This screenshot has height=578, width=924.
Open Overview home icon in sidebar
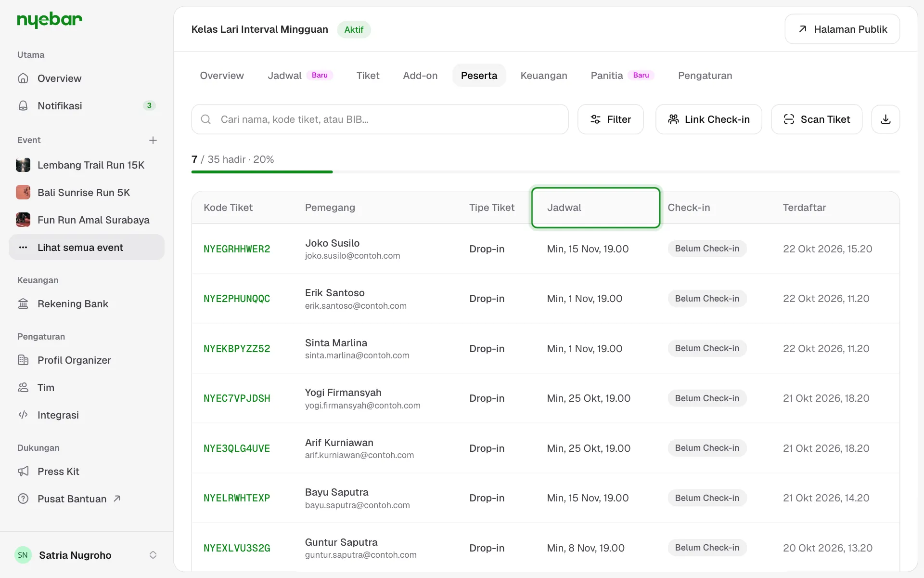pyautogui.click(x=23, y=78)
